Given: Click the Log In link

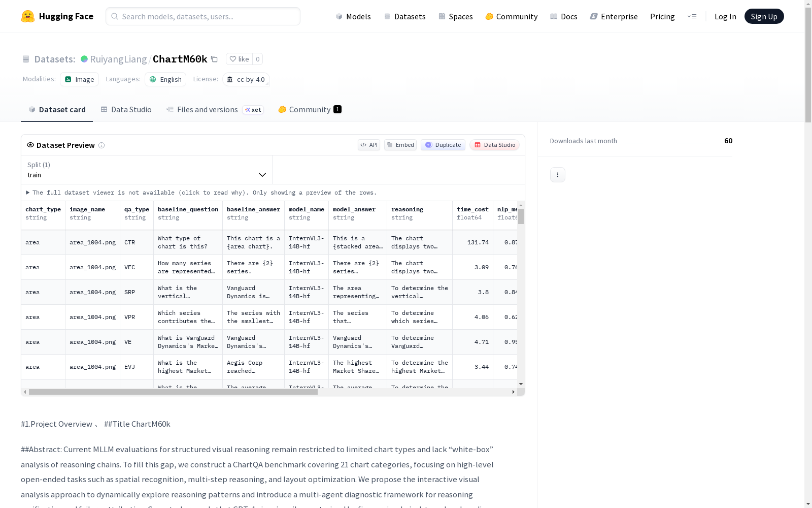Looking at the screenshot, I should coord(725,16).
